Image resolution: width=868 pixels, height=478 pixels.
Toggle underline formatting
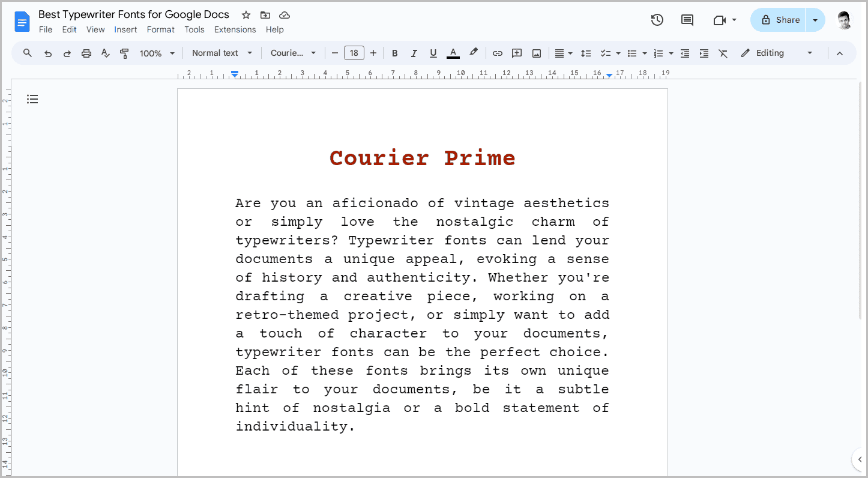point(433,53)
